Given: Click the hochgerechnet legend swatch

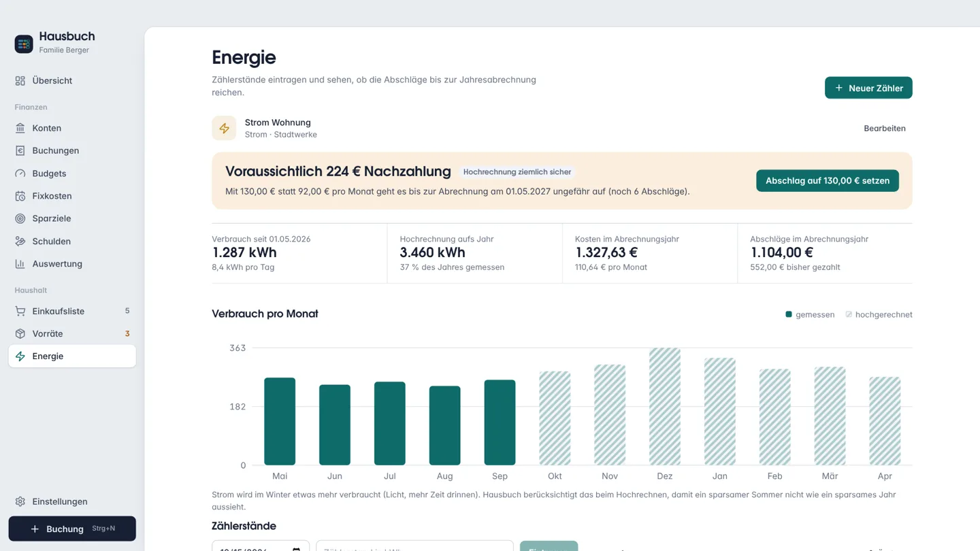Looking at the screenshot, I should 849,314.
